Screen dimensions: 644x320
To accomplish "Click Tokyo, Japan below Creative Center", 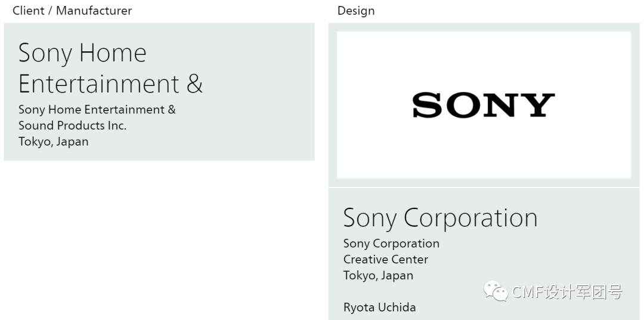I will [x=378, y=275].
